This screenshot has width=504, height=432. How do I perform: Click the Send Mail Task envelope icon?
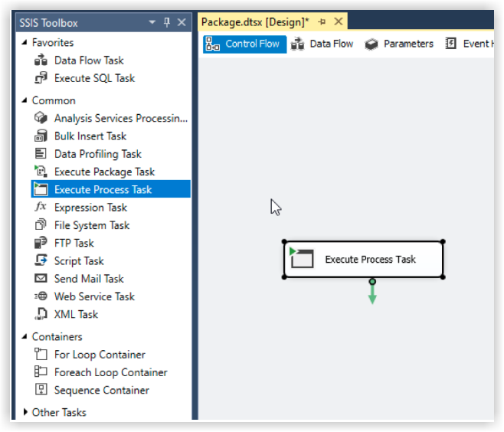[x=41, y=278]
